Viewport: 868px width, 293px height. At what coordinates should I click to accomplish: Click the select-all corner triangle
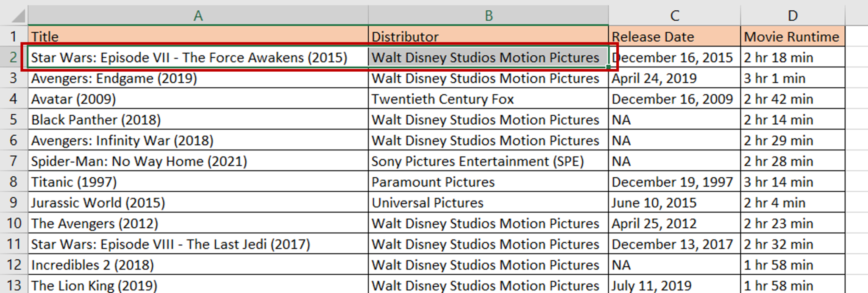coord(17,16)
